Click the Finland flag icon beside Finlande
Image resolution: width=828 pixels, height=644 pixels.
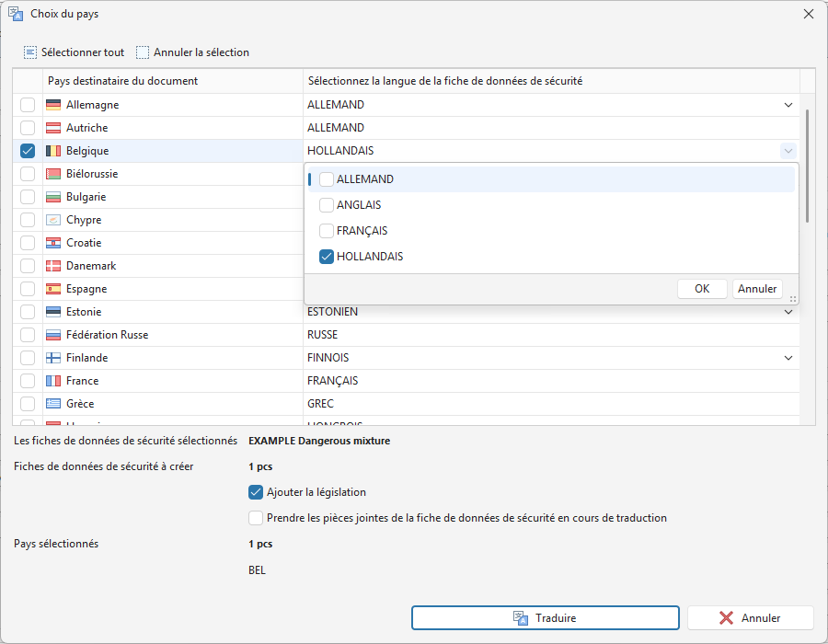(53, 358)
